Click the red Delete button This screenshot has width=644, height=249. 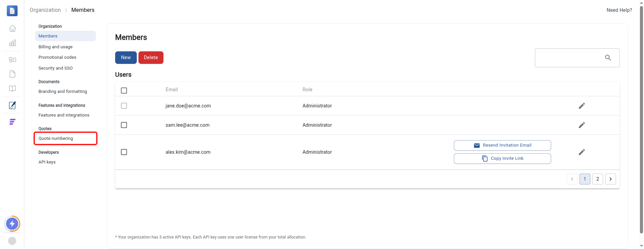click(151, 57)
